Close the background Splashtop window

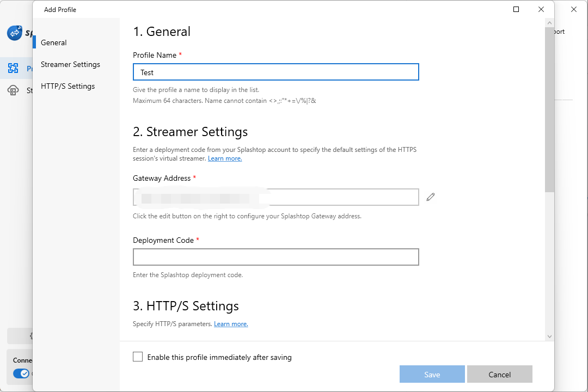(x=574, y=9)
